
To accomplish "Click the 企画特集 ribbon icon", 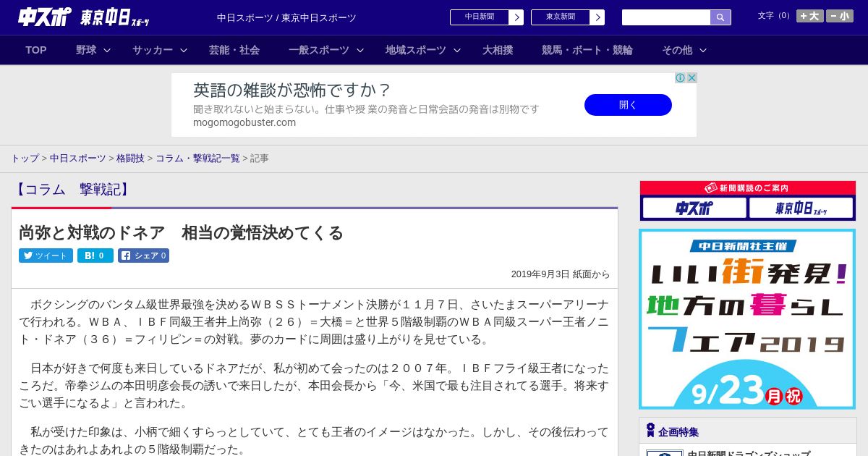I will (x=650, y=430).
